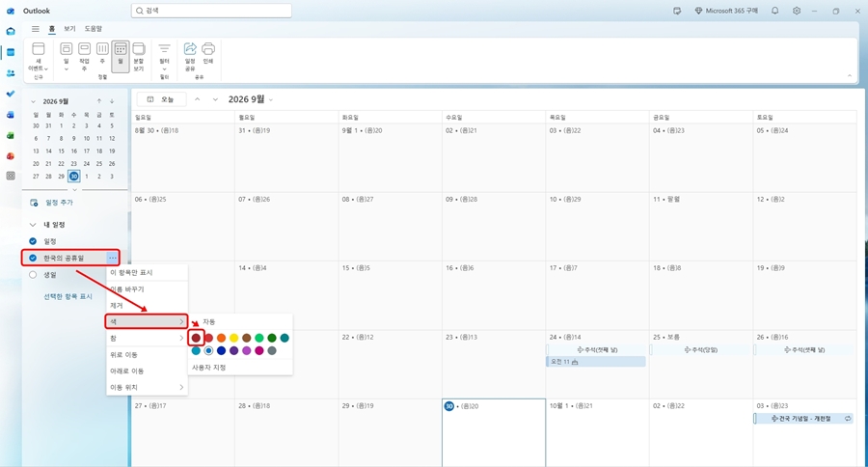Click the 오늘 (today) button

coord(161,99)
